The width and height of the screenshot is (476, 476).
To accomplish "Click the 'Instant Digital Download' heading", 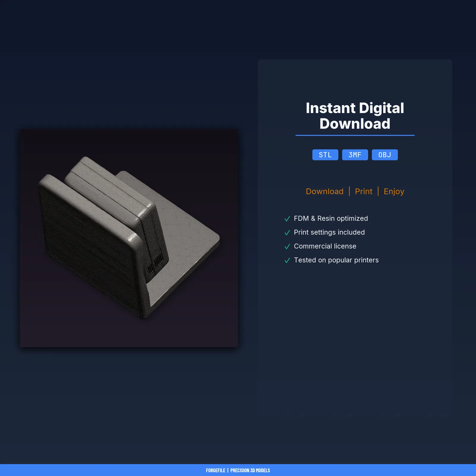I will point(355,116).
